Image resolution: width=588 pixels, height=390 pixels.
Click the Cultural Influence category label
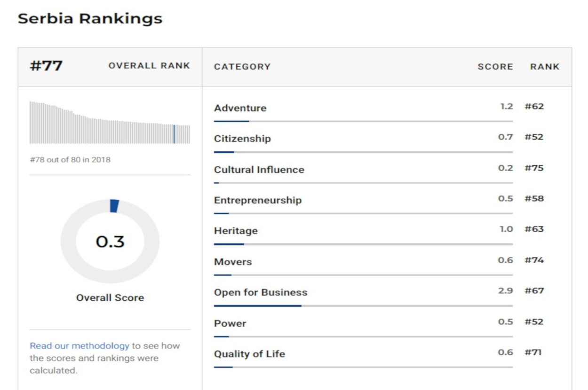pos(259,170)
